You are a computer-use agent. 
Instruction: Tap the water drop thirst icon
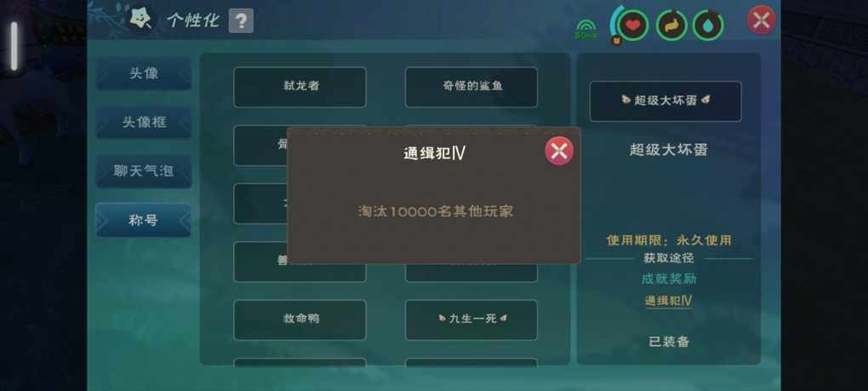(x=709, y=26)
